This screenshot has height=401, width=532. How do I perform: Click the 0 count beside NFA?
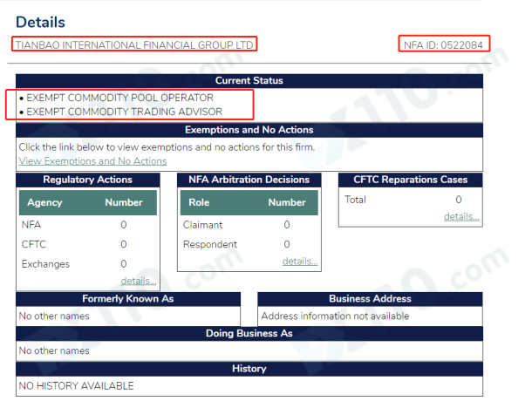(x=124, y=225)
